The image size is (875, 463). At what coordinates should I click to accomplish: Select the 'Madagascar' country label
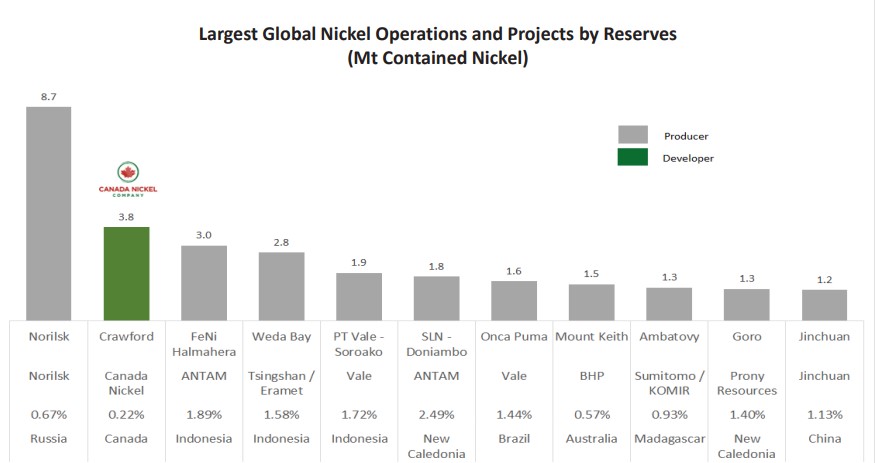[x=668, y=439]
